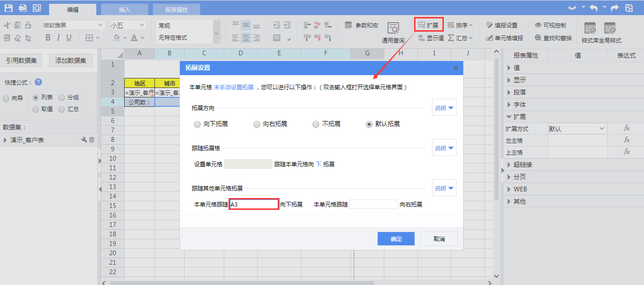The height and width of the screenshot is (285, 644).
Task: Click the save icon in title bar
Action: pyautogui.click(x=8, y=8)
